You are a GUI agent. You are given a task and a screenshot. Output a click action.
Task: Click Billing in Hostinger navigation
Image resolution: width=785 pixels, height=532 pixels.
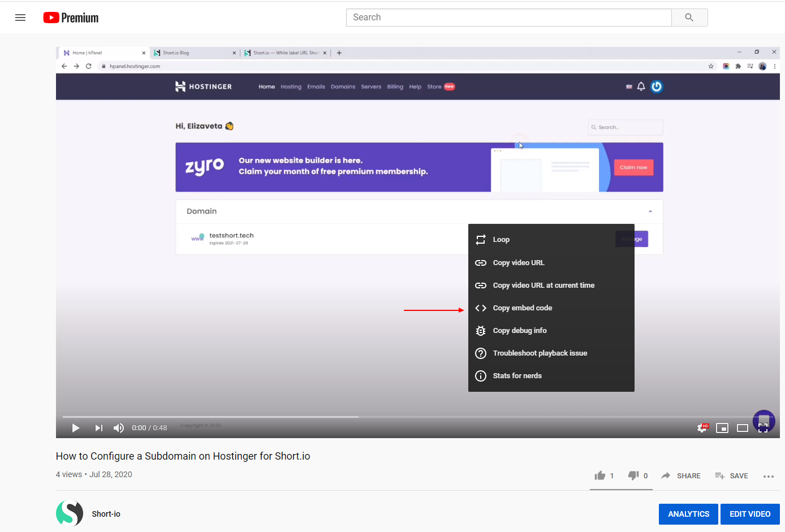pyautogui.click(x=395, y=86)
